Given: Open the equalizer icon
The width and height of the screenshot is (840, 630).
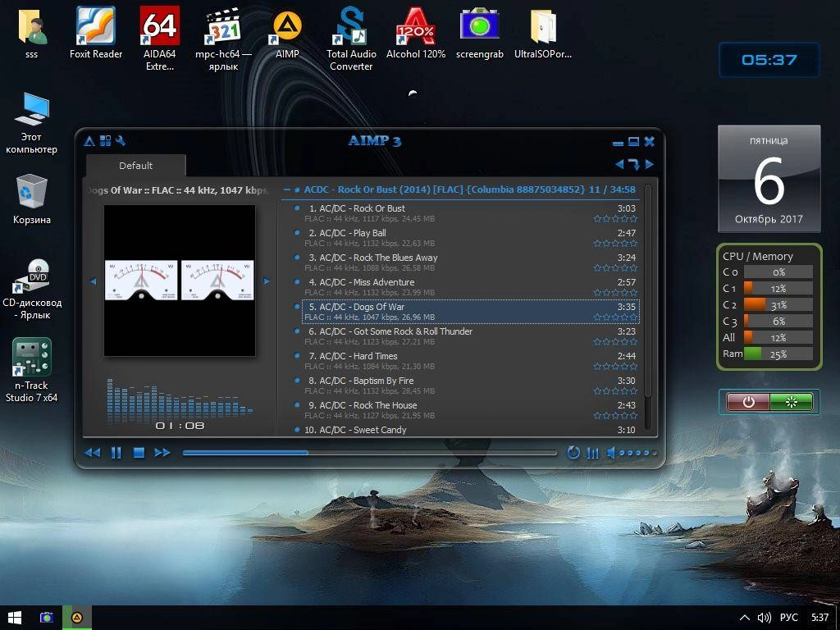Looking at the screenshot, I should (x=592, y=453).
